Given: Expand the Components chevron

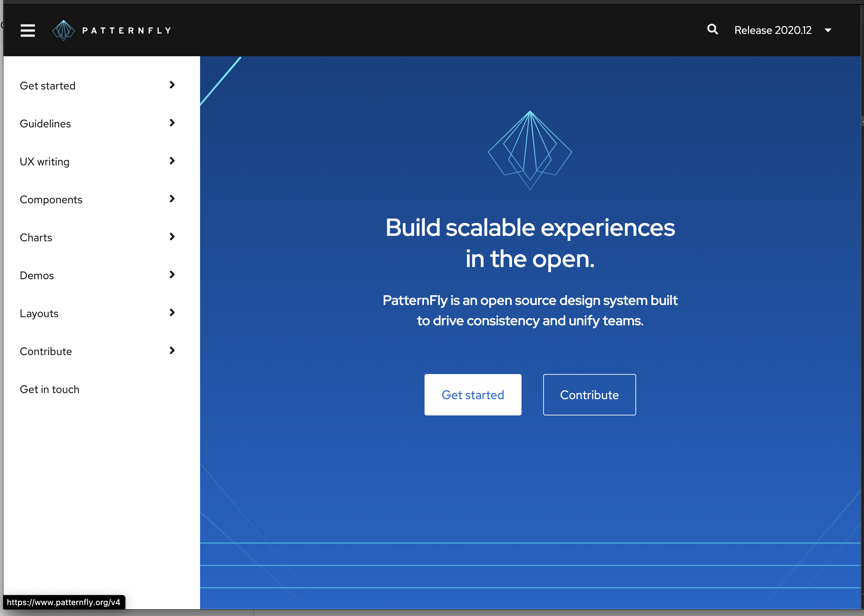Looking at the screenshot, I should 172,199.
